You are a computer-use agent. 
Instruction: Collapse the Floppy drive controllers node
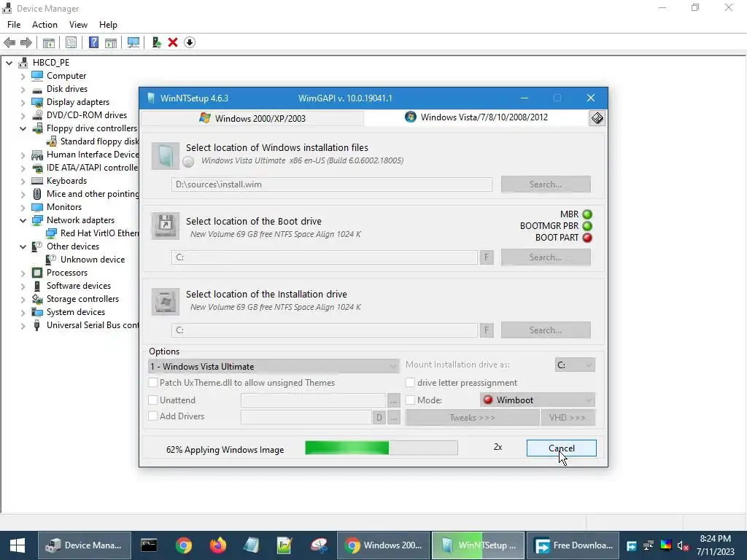tap(23, 128)
